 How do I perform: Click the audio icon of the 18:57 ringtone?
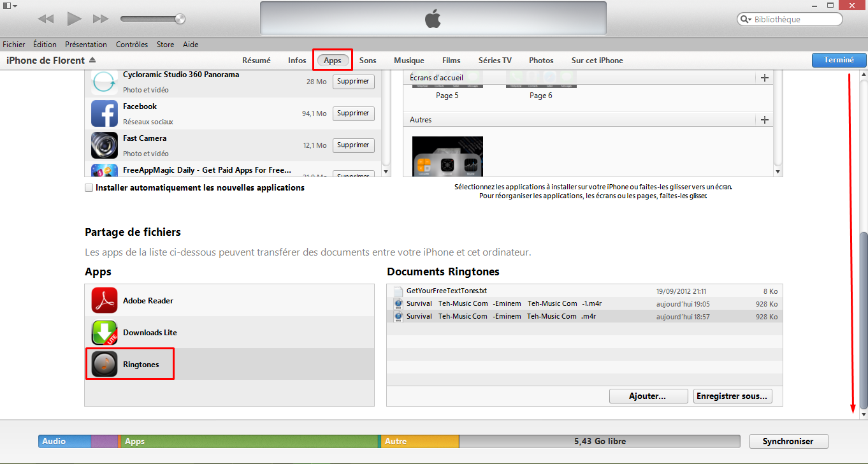398,317
